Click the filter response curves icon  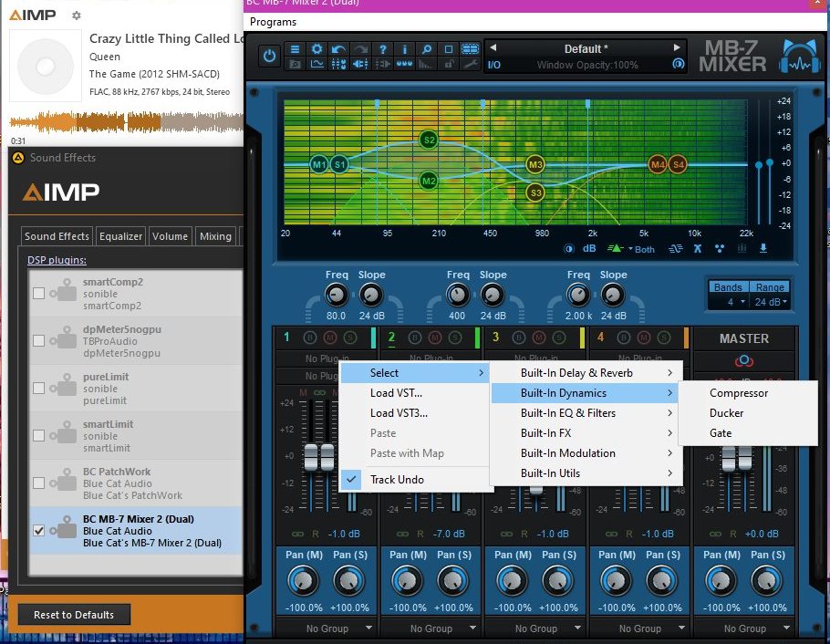pyautogui.click(x=676, y=248)
